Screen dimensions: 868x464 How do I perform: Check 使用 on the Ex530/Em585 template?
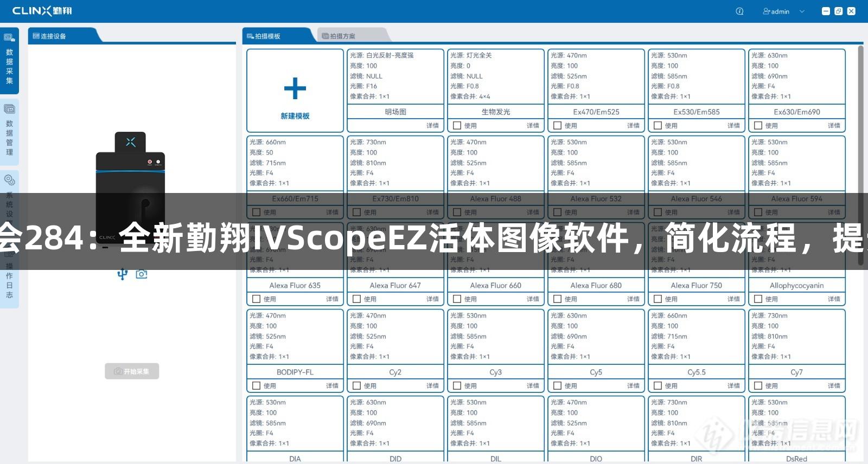pos(658,126)
